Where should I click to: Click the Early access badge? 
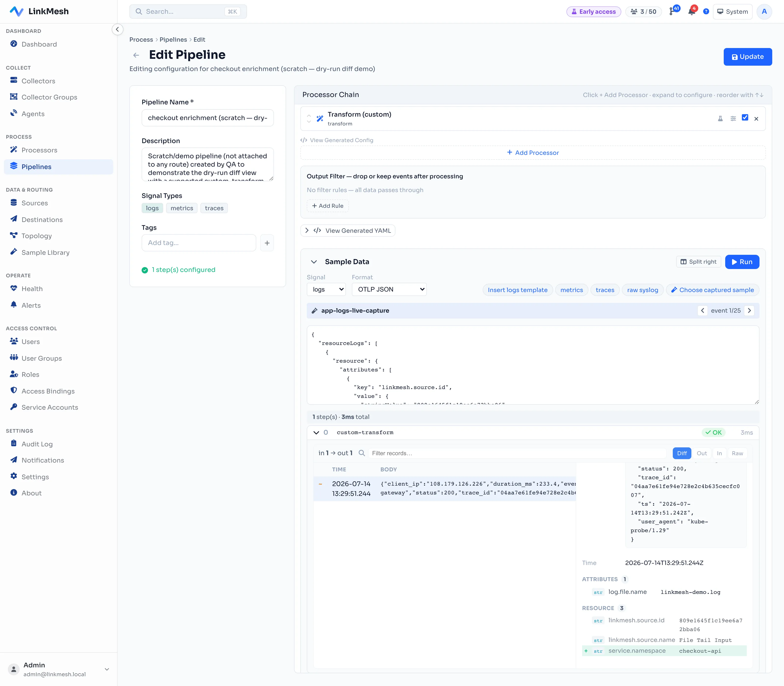(593, 12)
